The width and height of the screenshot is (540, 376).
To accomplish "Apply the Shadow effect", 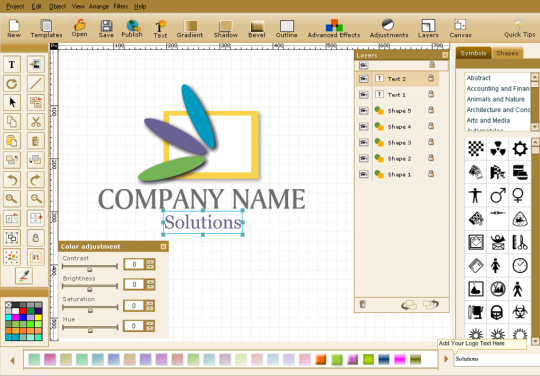I will 226,28.
